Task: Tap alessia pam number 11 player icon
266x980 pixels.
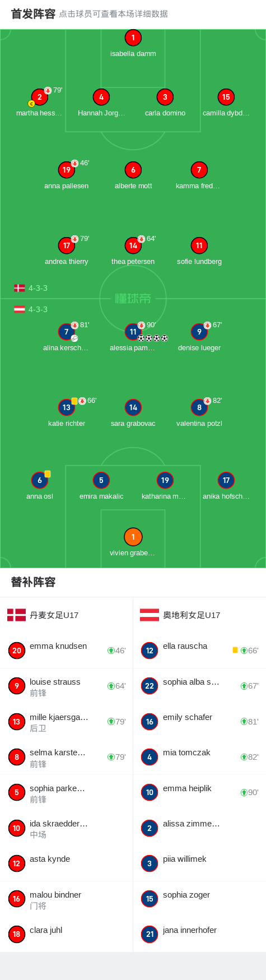Action: [133, 332]
